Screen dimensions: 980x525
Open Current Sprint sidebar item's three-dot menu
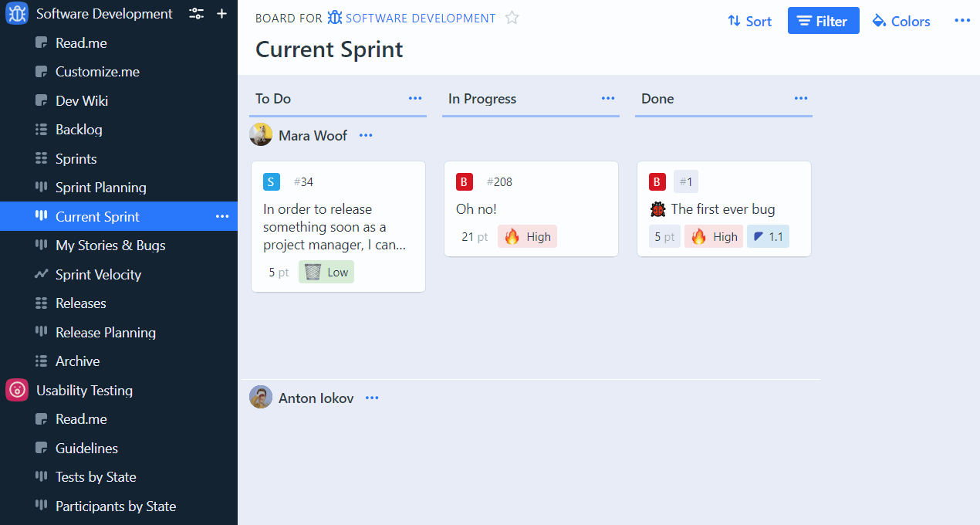[x=222, y=216]
